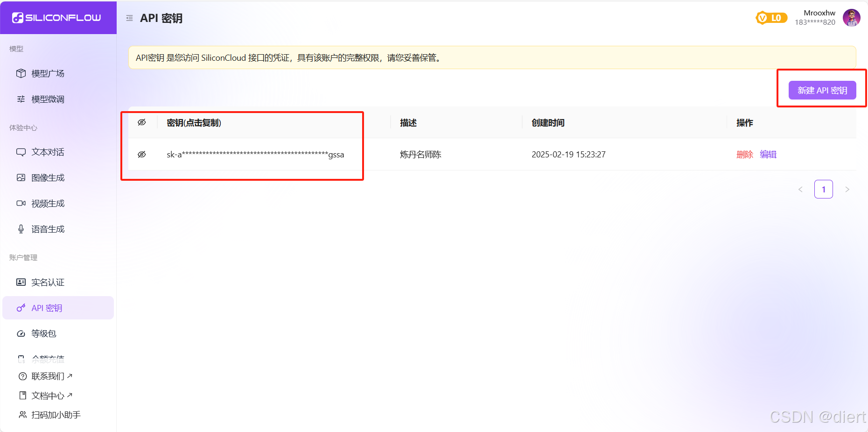The height and width of the screenshot is (432, 868).
Task: Go to next page arrow
Action: (847, 189)
